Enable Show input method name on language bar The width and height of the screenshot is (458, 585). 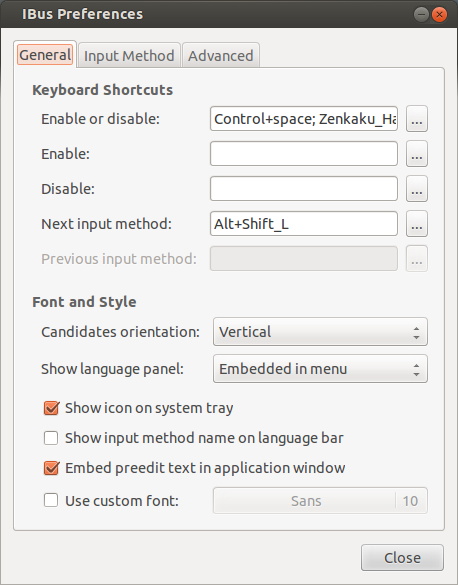(x=51, y=438)
